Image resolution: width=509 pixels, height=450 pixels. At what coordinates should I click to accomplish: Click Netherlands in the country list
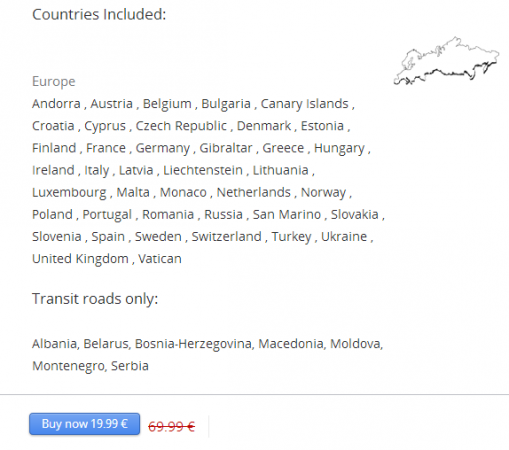pos(254,192)
